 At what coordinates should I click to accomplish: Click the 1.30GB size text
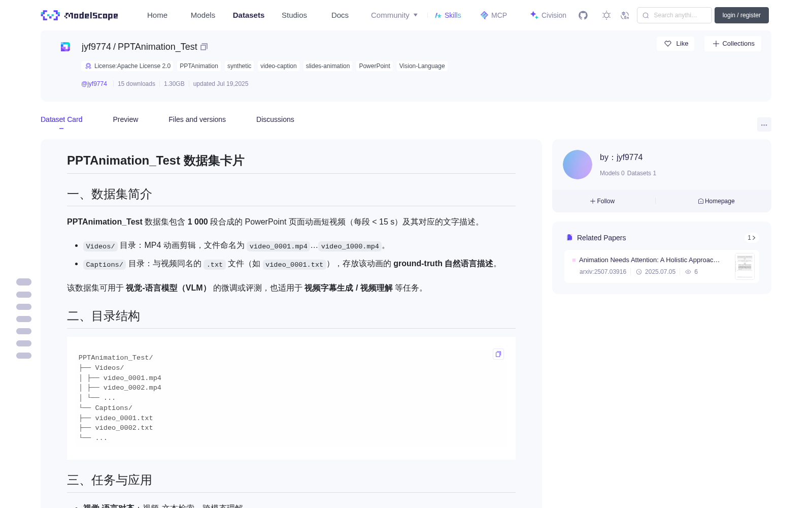coord(174,84)
